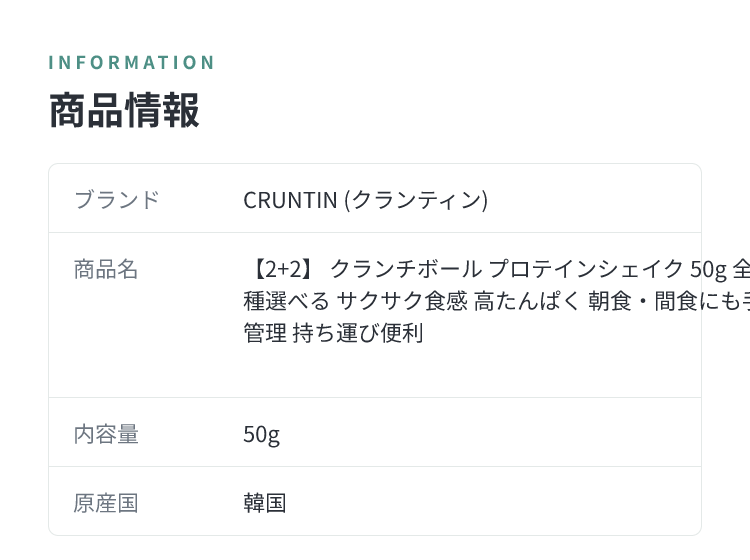Click the クランティン katakana inside the parentheses
The width and height of the screenshot is (750, 560).
pyautogui.click(x=416, y=200)
